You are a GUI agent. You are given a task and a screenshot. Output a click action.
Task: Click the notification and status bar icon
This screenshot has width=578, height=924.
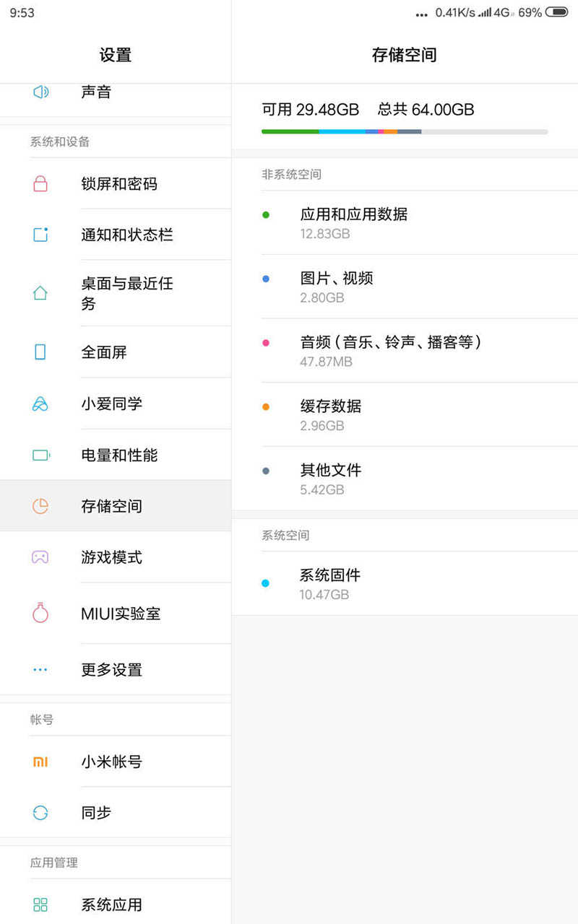point(40,235)
